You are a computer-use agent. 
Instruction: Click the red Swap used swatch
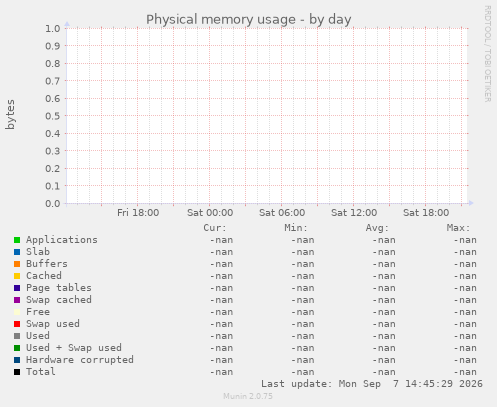point(17,324)
